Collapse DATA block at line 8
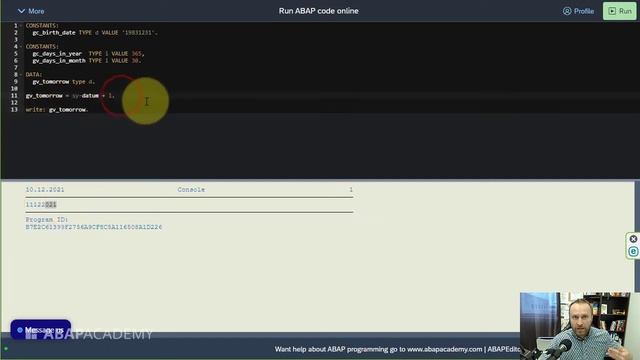 tap(21, 75)
